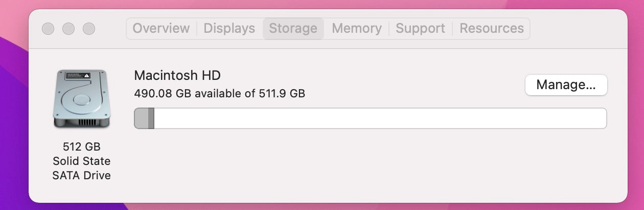Click the hard drive disk icon
This screenshot has width=644, height=210.
(x=82, y=99)
